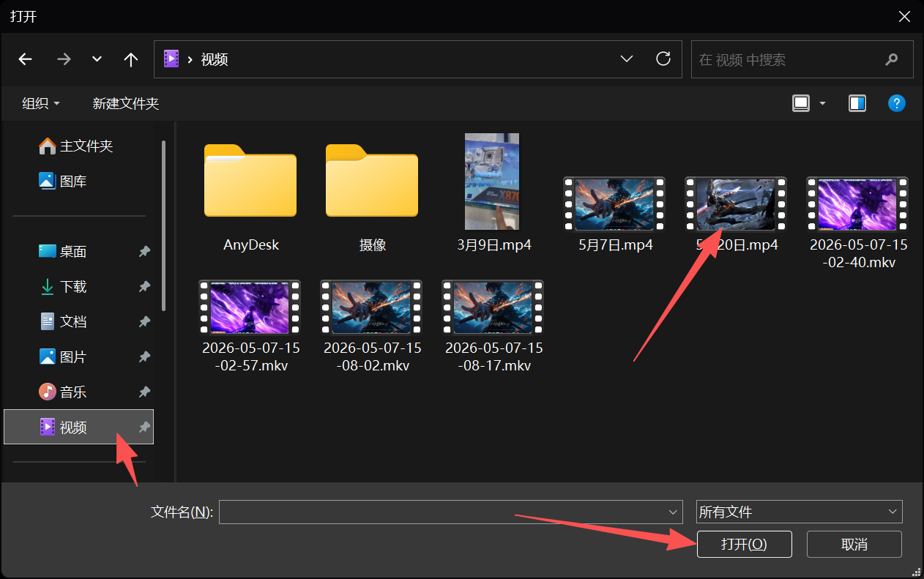The width and height of the screenshot is (924, 579).
Task: Go up one folder level
Action: click(131, 60)
